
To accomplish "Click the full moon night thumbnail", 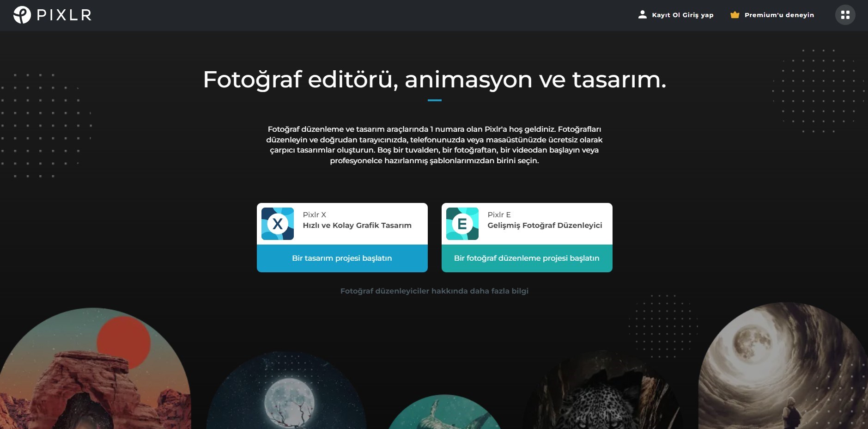I will point(286,391).
